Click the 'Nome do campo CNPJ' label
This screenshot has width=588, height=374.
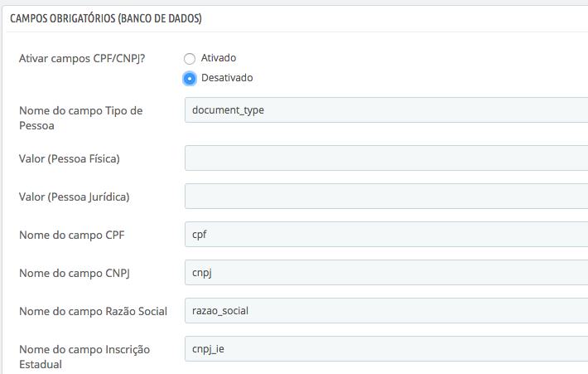tap(75, 273)
